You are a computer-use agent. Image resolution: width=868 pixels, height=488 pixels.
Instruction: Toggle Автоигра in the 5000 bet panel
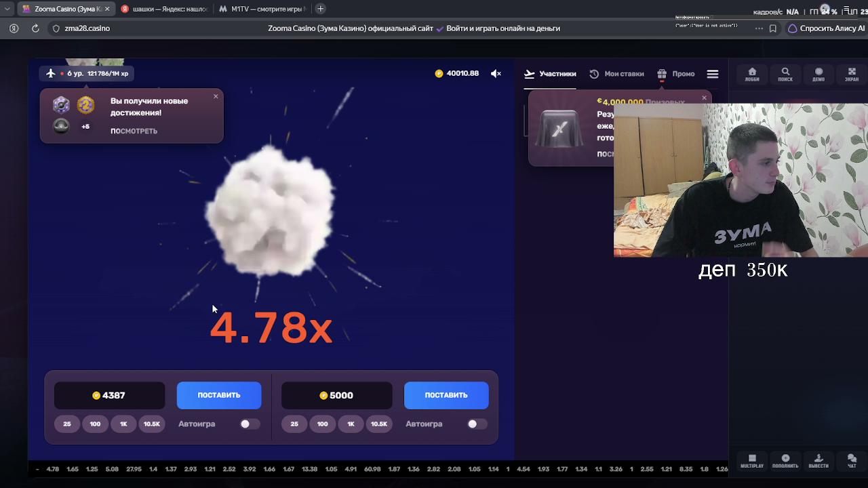(477, 424)
